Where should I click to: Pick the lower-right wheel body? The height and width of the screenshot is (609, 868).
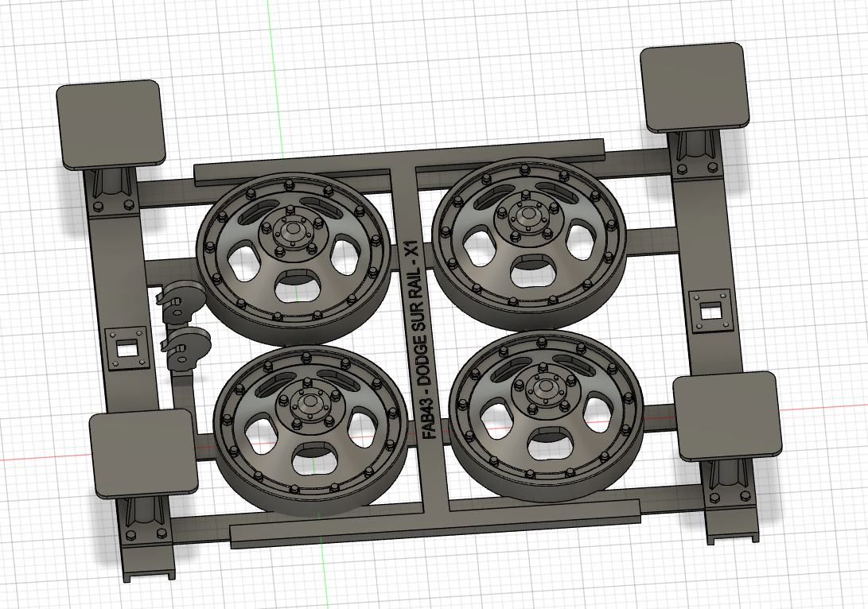pyautogui.click(x=547, y=417)
